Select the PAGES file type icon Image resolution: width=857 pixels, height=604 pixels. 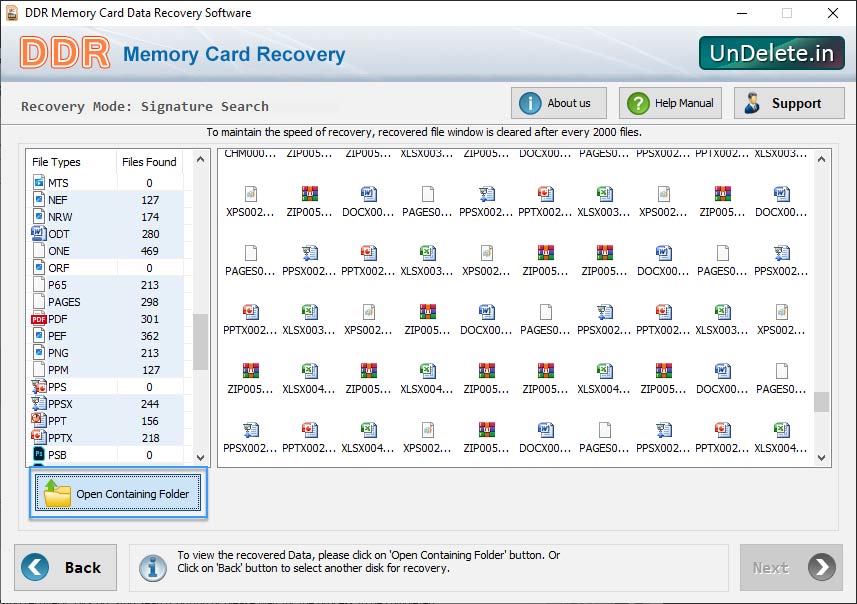pos(39,301)
